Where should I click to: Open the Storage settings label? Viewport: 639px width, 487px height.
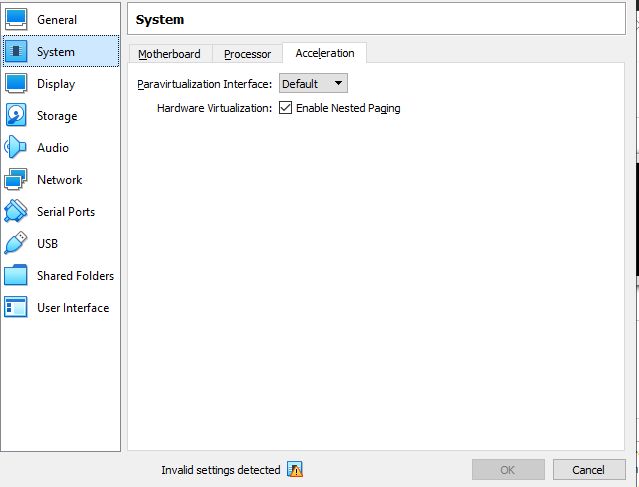(57, 116)
